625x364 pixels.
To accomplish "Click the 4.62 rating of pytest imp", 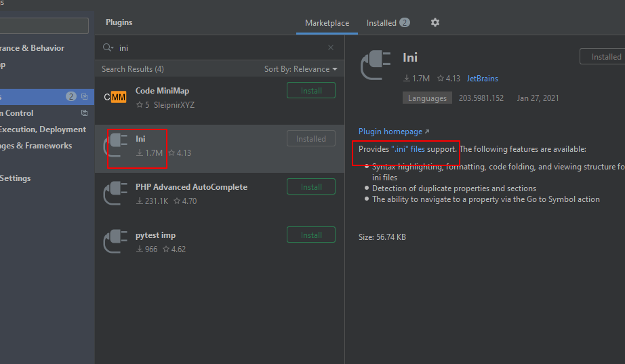I will coord(175,249).
